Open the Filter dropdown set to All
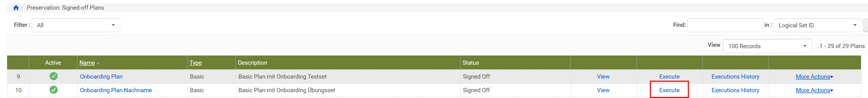 [x=76, y=25]
